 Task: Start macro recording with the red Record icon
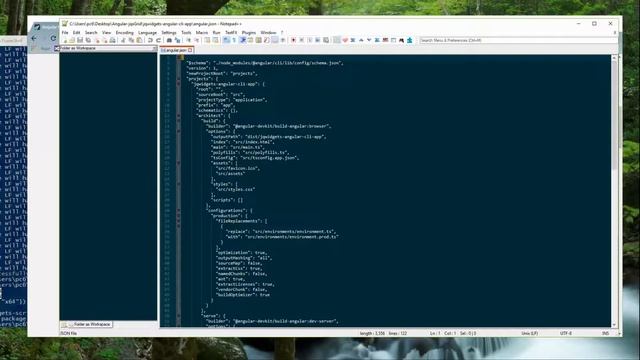point(293,40)
